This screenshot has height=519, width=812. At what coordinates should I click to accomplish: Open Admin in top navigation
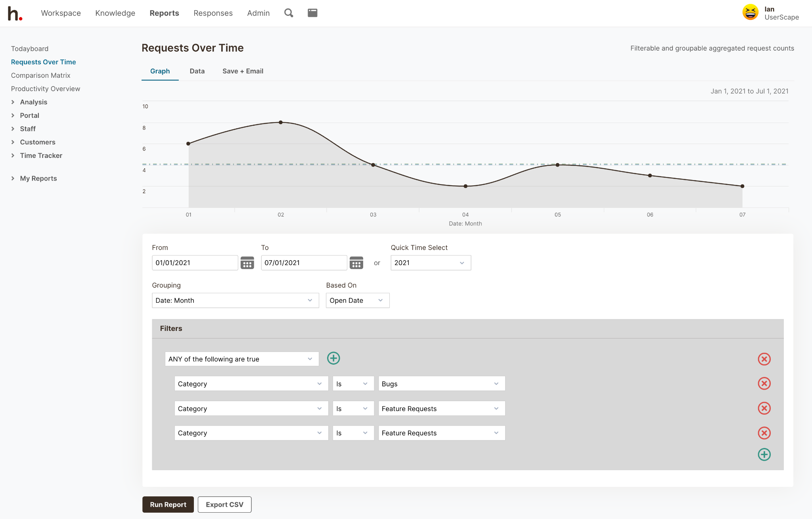click(259, 13)
